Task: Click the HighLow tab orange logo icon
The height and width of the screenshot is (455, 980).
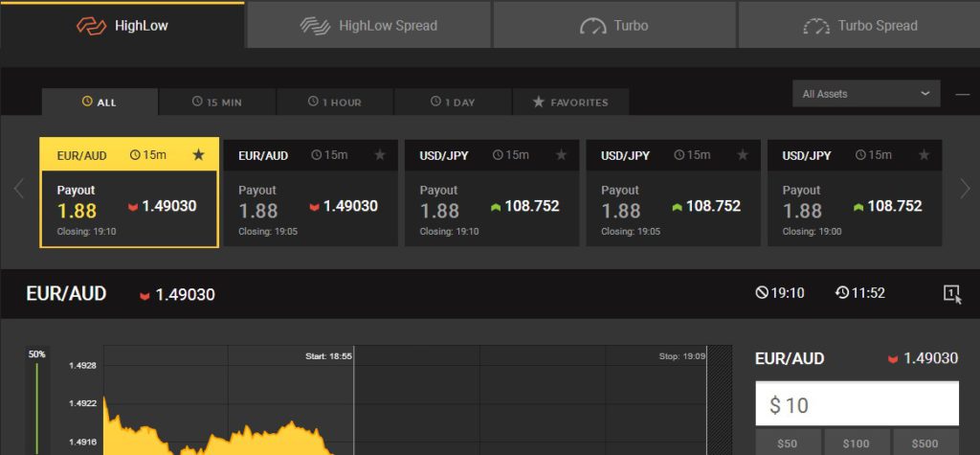Action: click(91, 26)
